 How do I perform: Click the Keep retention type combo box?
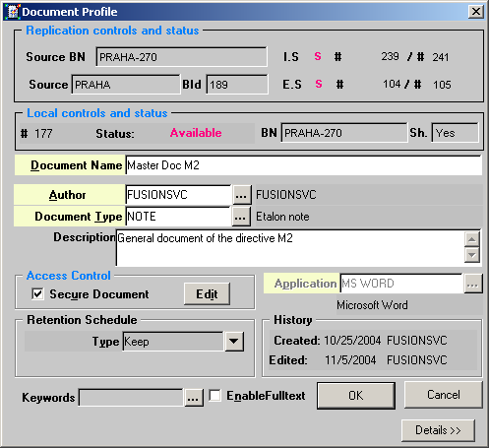(173, 342)
